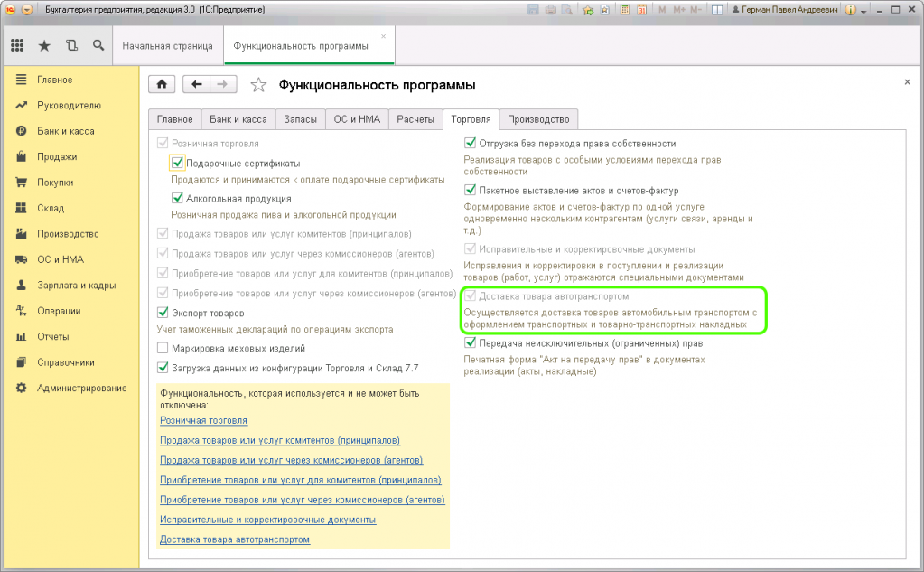Viewport: 924px width, 572px height.
Task: Click disabled Розничная торговля checkbox
Action: tap(163, 143)
